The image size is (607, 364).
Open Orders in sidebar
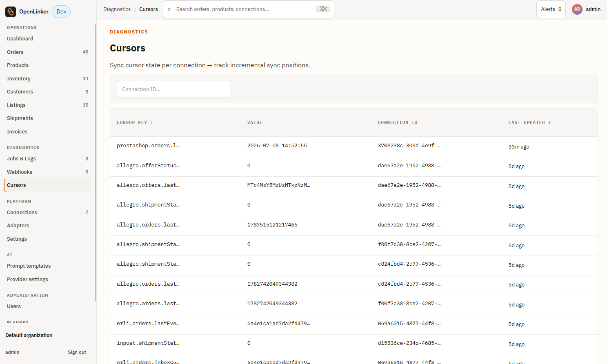tap(47, 52)
